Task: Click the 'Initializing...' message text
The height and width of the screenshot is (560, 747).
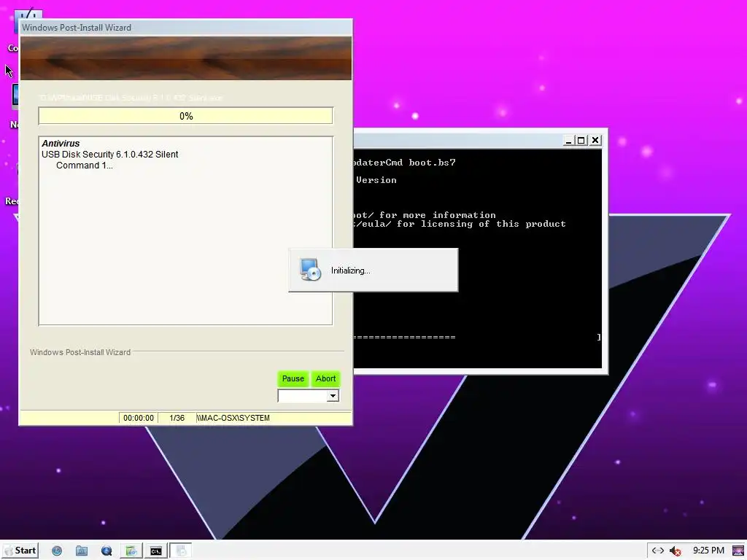Action: (x=351, y=271)
